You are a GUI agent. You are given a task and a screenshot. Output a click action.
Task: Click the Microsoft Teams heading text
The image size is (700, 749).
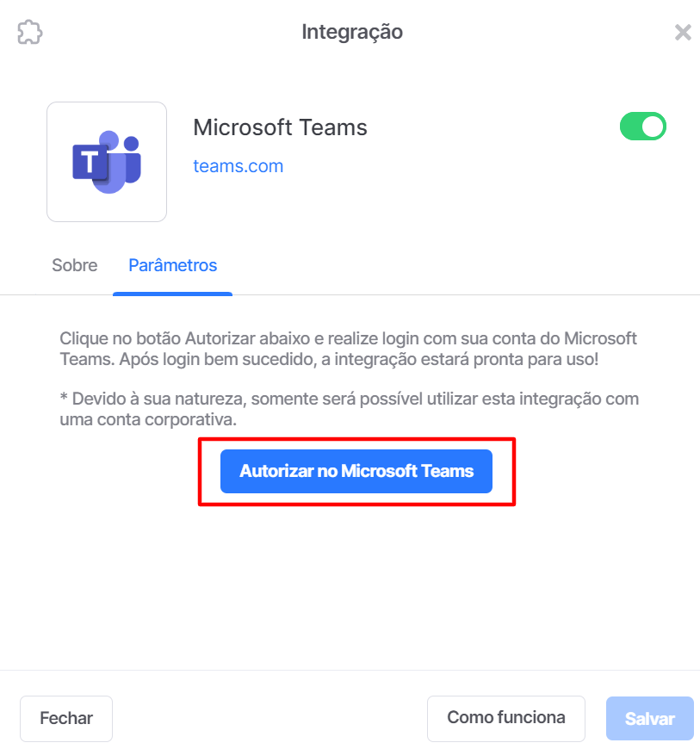click(x=280, y=127)
